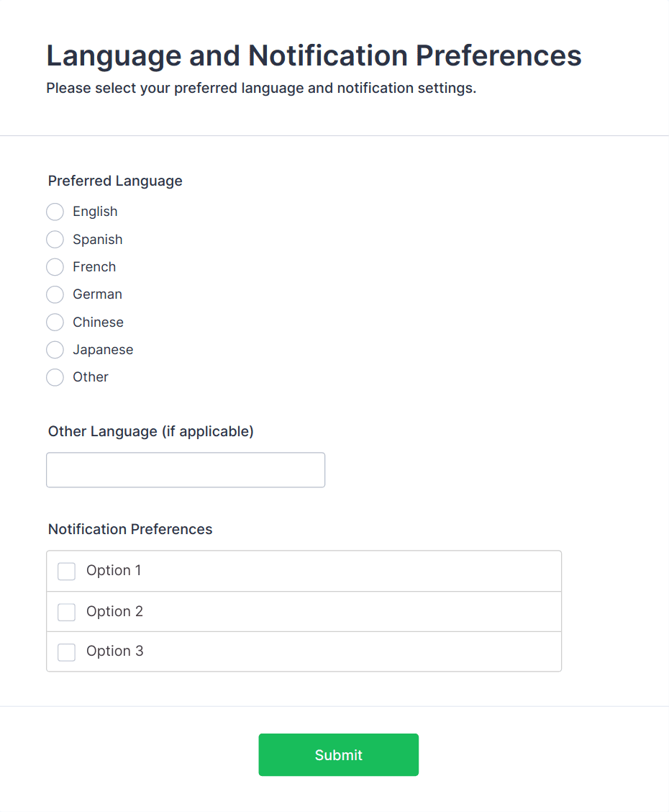Focus the Other Language text field
This screenshot has height=812, width=669.
186,470
